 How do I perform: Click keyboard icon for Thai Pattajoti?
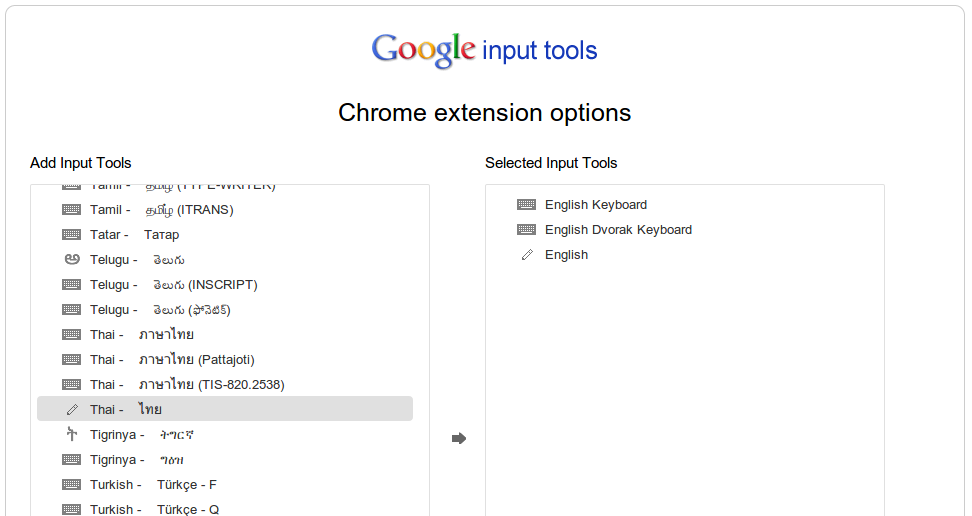[71, 359]
